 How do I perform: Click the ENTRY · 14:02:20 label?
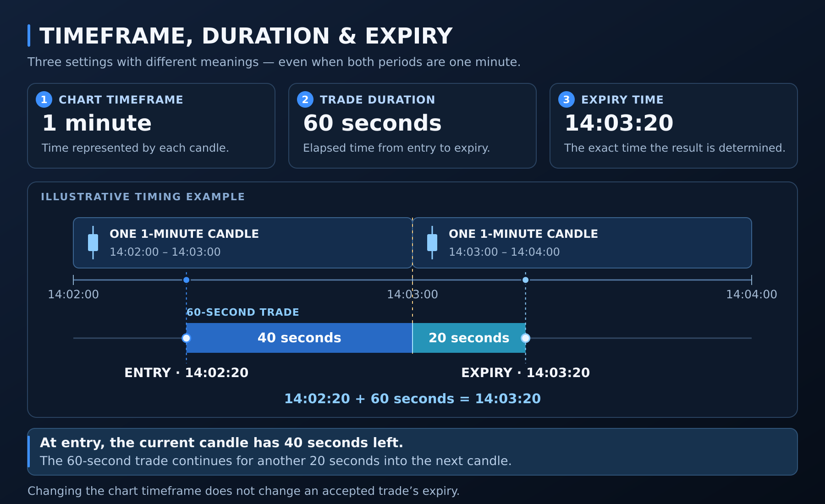pyautogui.click(x=187, y=373)
